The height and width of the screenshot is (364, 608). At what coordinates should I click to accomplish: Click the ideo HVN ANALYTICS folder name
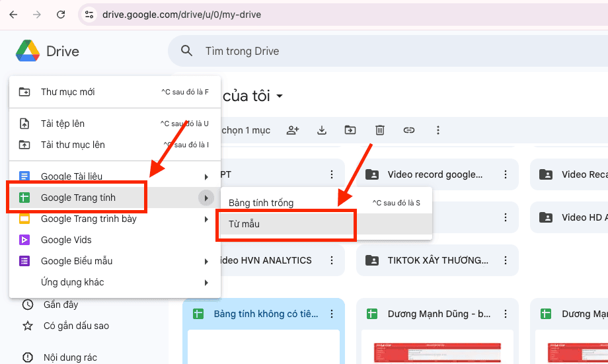(266, 260)
